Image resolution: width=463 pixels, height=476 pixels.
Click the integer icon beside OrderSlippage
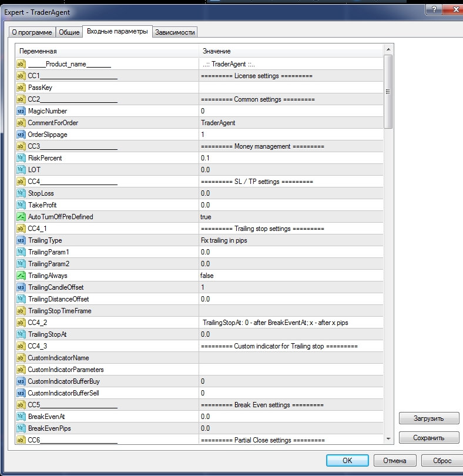pos(21,135)
